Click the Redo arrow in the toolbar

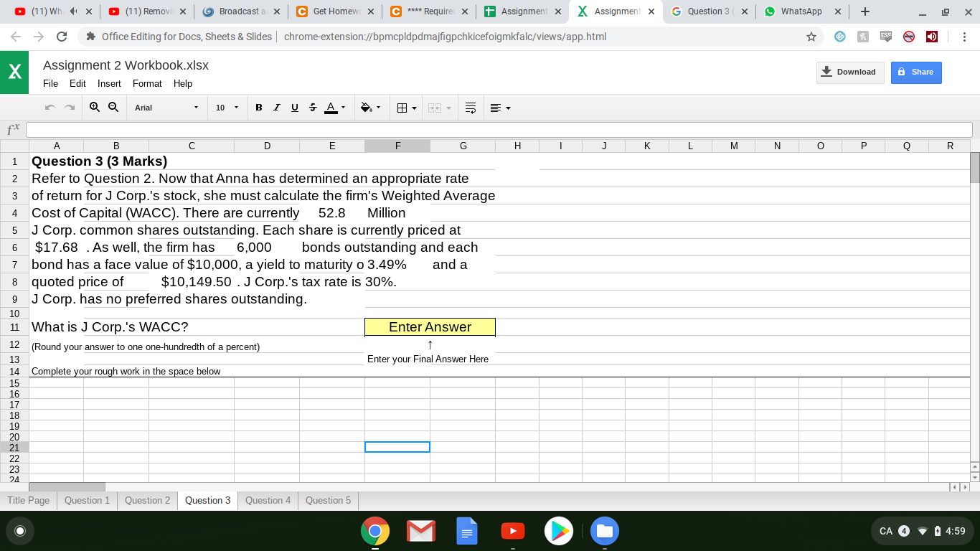click(70, 108)
